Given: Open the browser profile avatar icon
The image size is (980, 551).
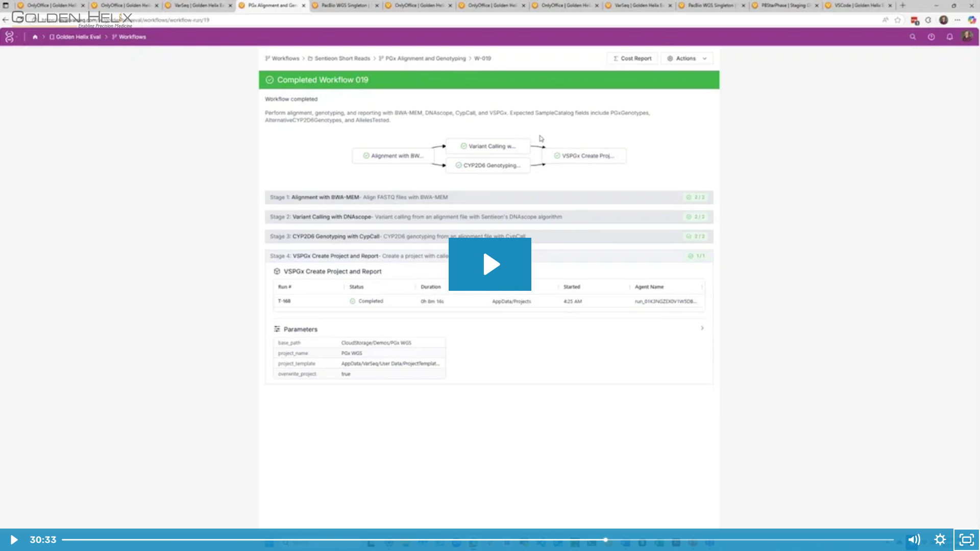Looking at the screenshot, I should 944,20.
